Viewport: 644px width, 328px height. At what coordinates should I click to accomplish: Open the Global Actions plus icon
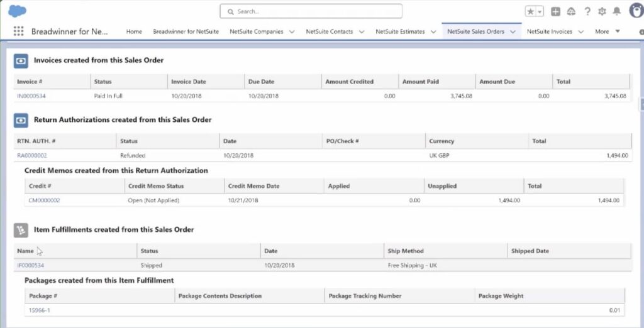(x=555, y=12)
